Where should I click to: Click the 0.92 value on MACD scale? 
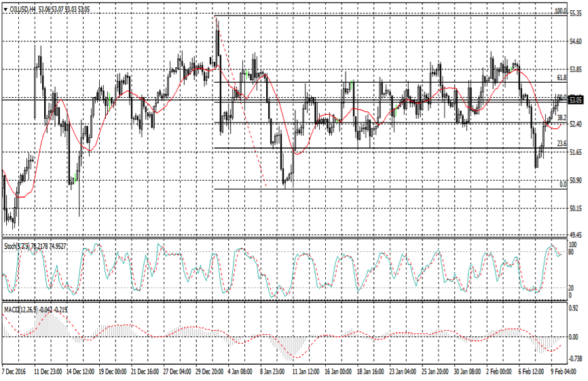pyautogui.click(x=575, y=308)
